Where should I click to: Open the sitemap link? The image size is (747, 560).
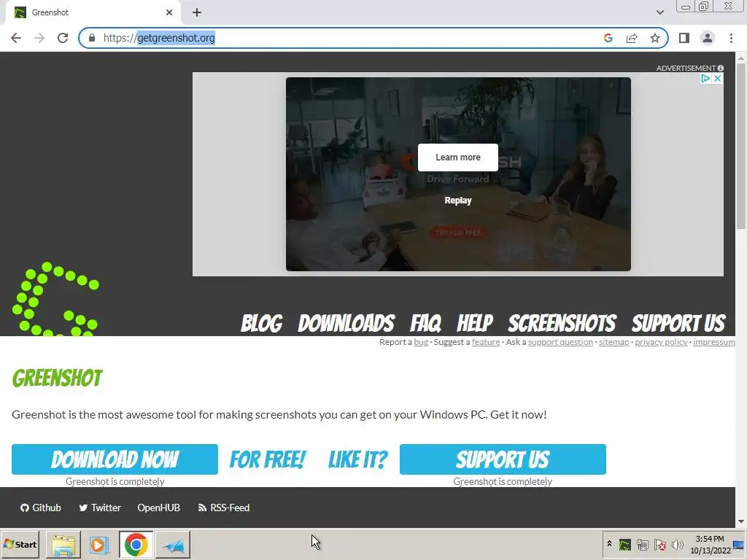click(x=614, y=342)
